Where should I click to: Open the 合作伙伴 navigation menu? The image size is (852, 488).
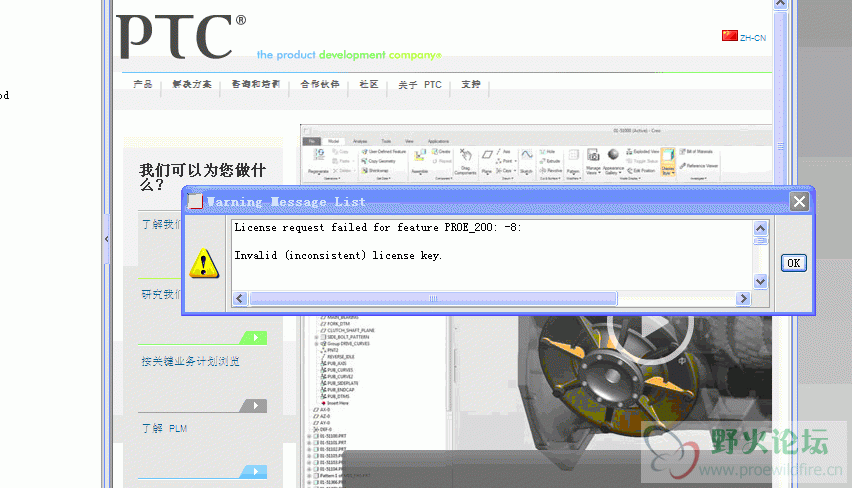coord(320,84)
